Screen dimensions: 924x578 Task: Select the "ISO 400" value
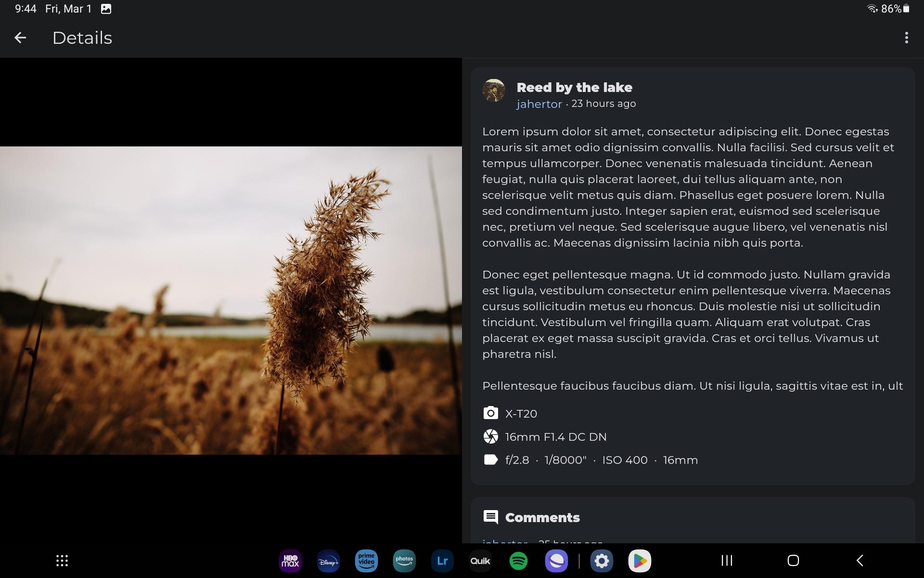625,460
